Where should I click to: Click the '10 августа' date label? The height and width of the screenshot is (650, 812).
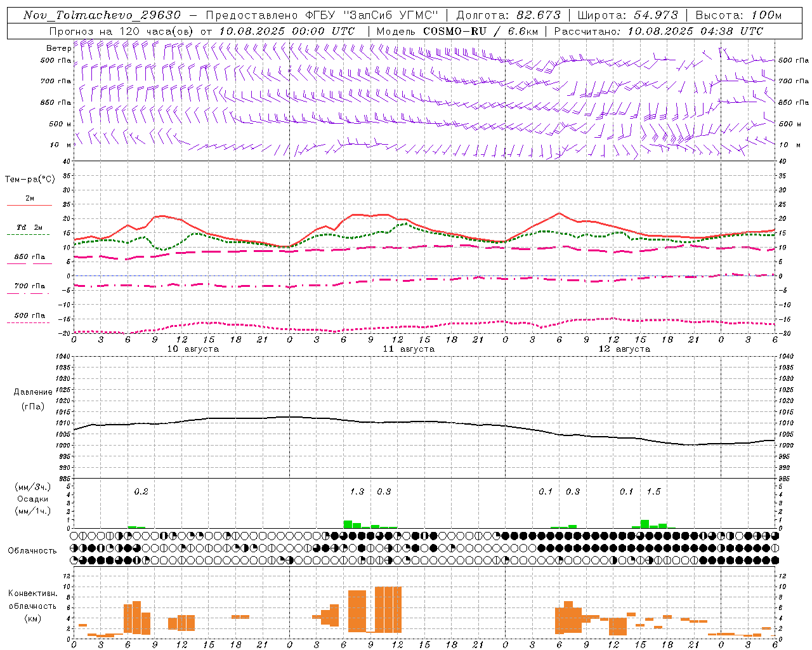[x=193, y=349]
